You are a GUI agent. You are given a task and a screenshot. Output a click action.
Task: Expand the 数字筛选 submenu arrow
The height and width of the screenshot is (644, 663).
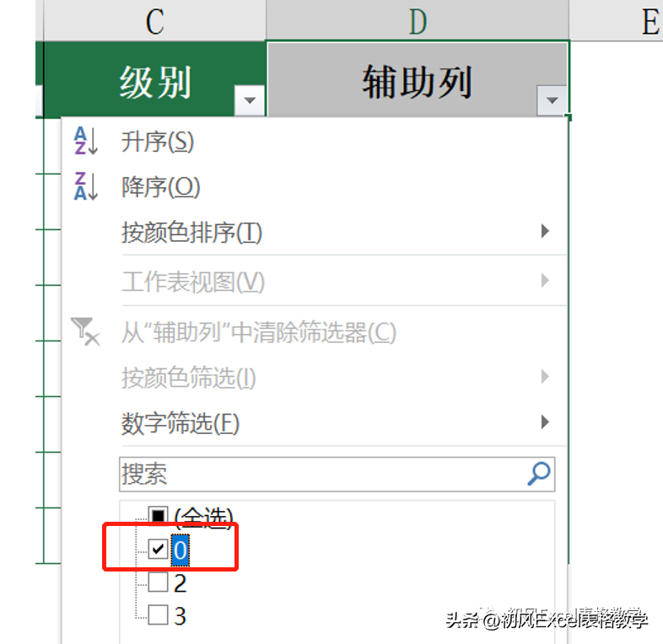(x=545, y=421)
